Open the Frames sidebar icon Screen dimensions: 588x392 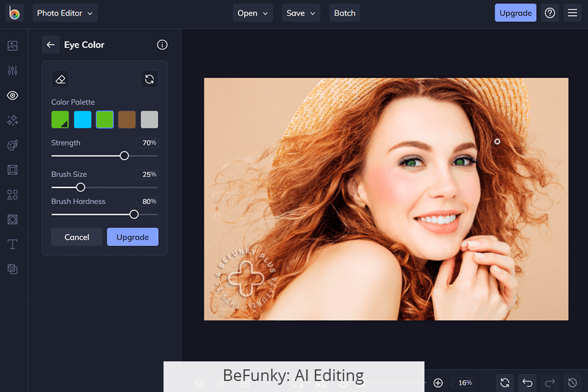click(x=12, y=170)
